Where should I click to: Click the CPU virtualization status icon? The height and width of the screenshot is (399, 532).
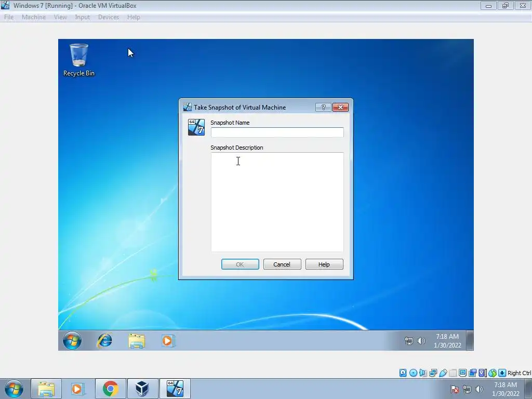pyautogui.click(x=482, y=373)
